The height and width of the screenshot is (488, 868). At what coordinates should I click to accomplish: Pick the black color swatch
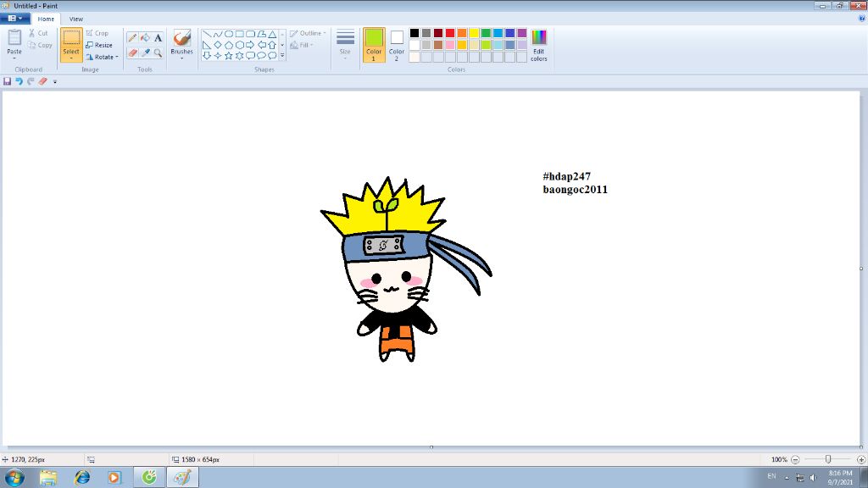pyautogui.click(x=414, y=33)
